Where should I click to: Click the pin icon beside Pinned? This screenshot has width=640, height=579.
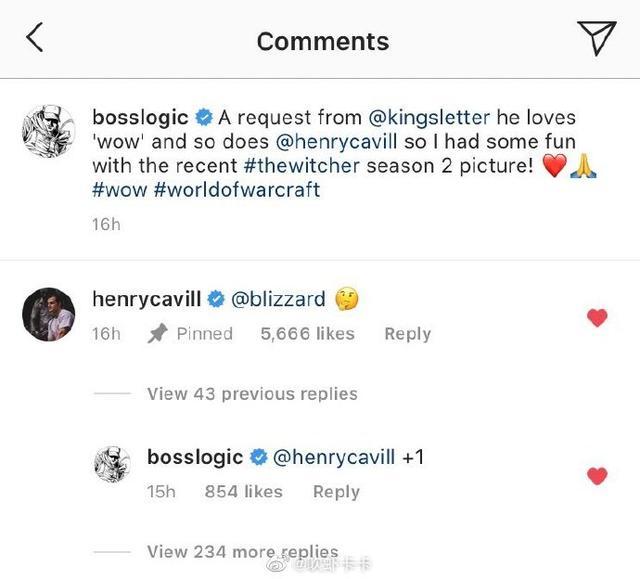(157, 334)
